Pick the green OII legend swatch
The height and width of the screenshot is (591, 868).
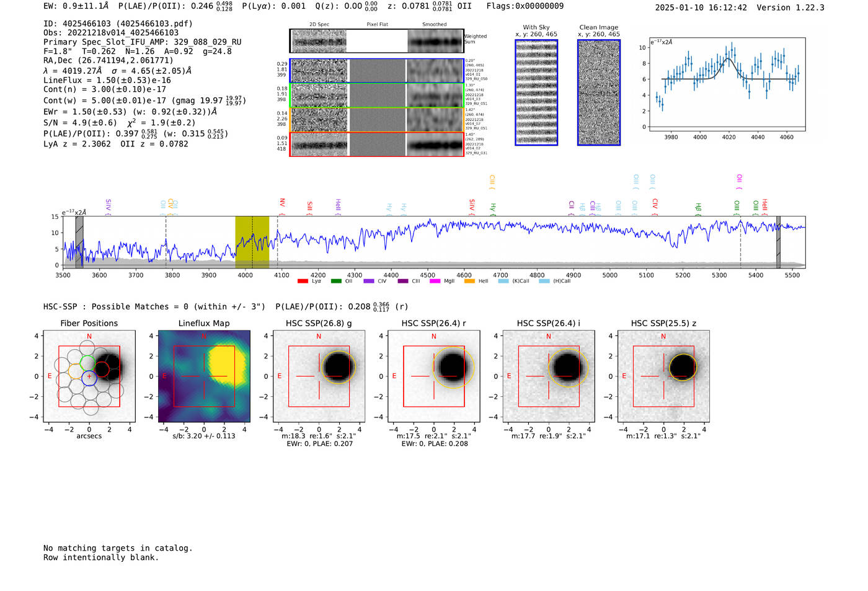click(x=336, y=282)
